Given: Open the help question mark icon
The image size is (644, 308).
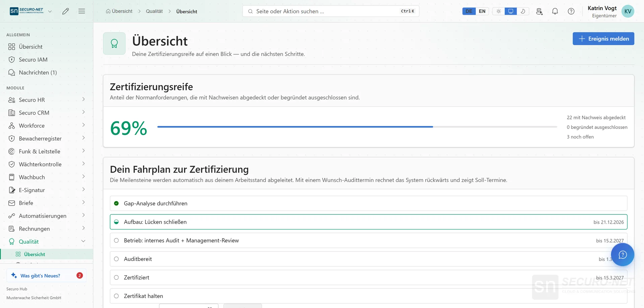Looking at the screenshot, I should point(571,11).
